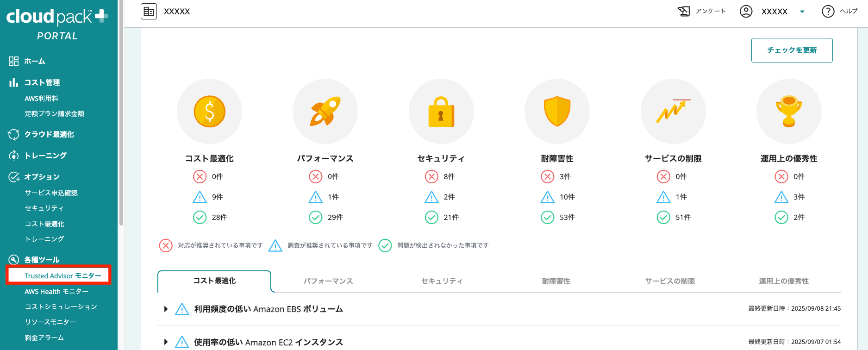This screenshot has height=350, width=868.
Task: Expand the Amazon EBS ボリューム check row
Action: tap(166, 309)
